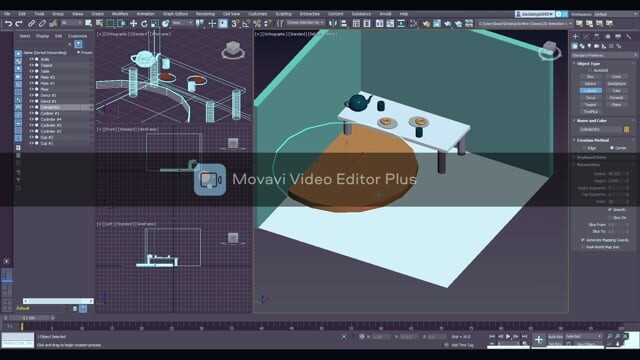Pick the Rectangular Selection Region tool
The height and width of the screenshot is (360, 640).
click(x=110, y=24)
